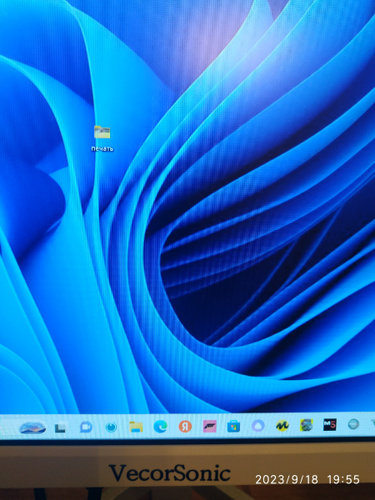Image resolution: width=375 pixels, height=500 pixels.
Task: Open Yandex Browser orange Я icon
Action: click(185, 426)
